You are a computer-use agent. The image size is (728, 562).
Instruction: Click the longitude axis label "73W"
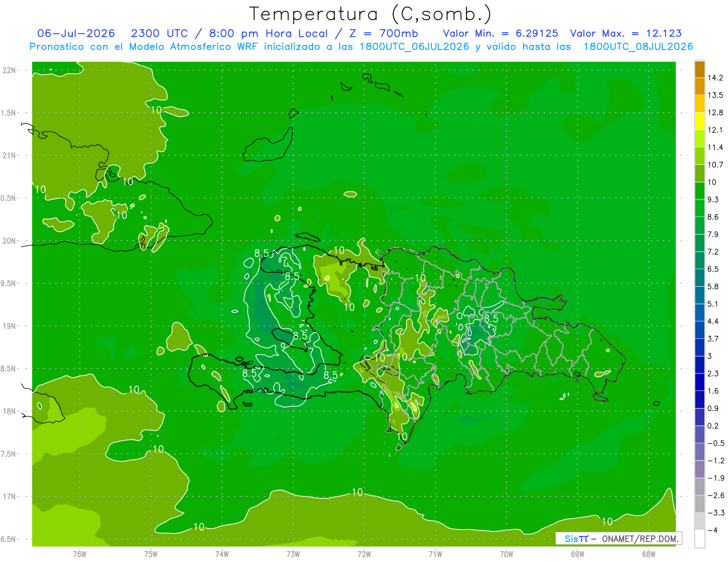(x=293, y=554)
